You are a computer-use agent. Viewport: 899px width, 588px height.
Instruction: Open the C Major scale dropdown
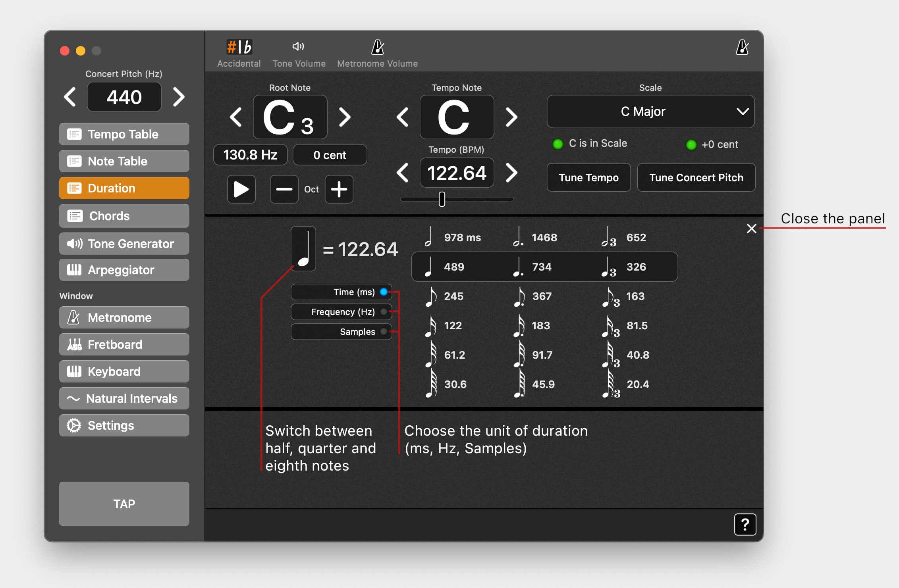[x=650, y=111]
